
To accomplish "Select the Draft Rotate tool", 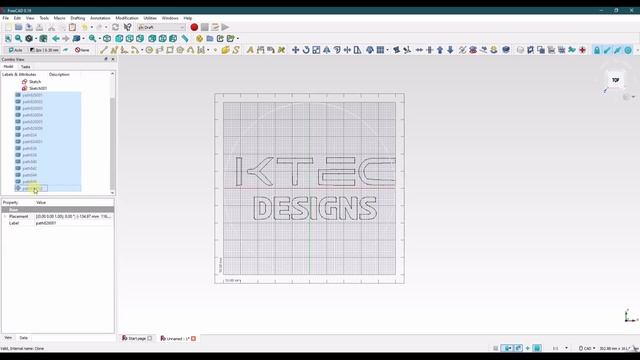I will pos(306,50).
